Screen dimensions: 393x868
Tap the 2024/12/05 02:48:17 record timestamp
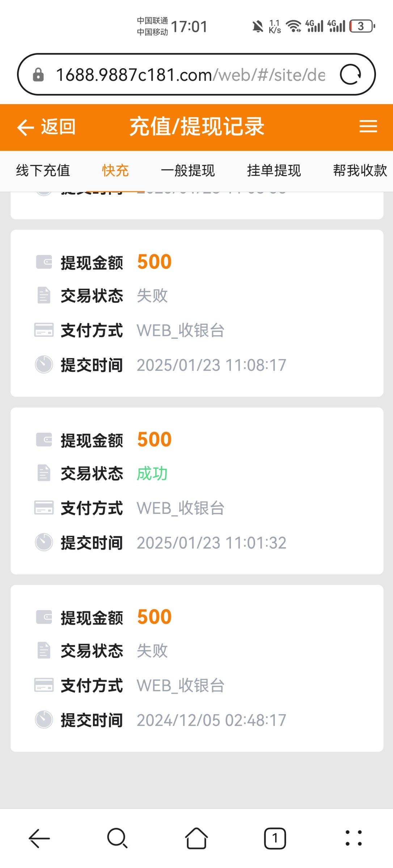211,720
